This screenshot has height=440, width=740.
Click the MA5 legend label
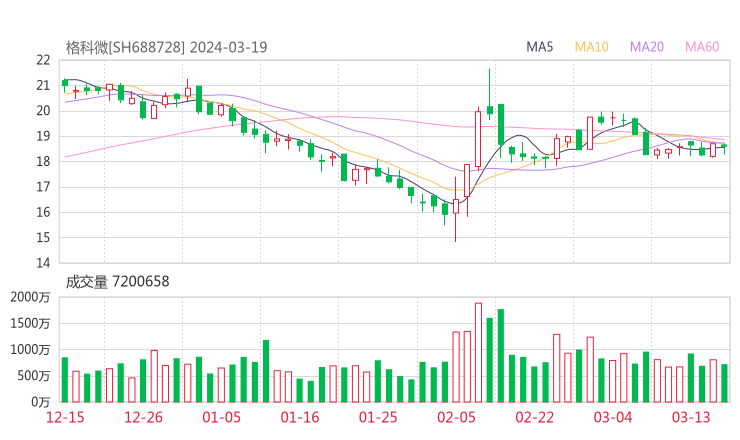tap(539, 47)
